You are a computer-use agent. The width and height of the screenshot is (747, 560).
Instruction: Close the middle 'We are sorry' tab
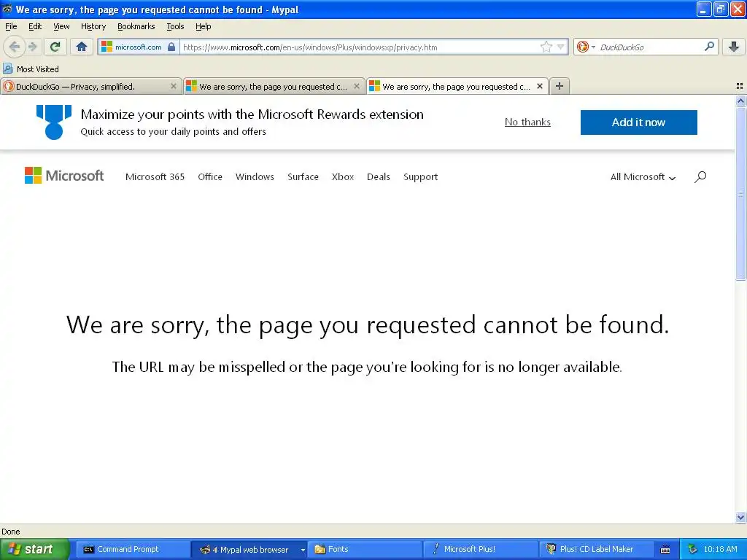pos(356,86)
